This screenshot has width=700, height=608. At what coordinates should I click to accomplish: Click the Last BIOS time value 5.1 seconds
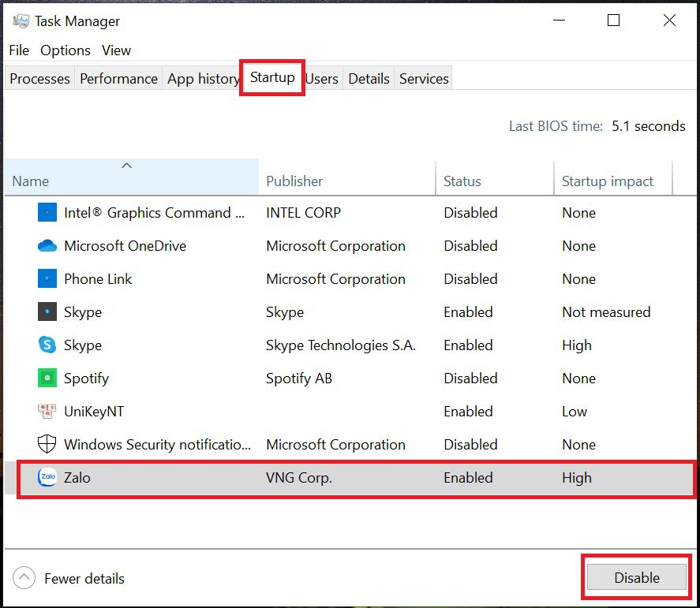coord(648,126)
